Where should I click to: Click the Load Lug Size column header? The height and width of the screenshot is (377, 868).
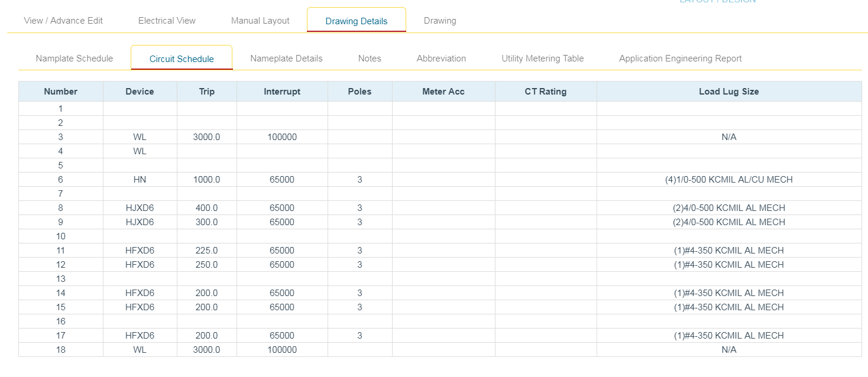click(x=729, y=92)
